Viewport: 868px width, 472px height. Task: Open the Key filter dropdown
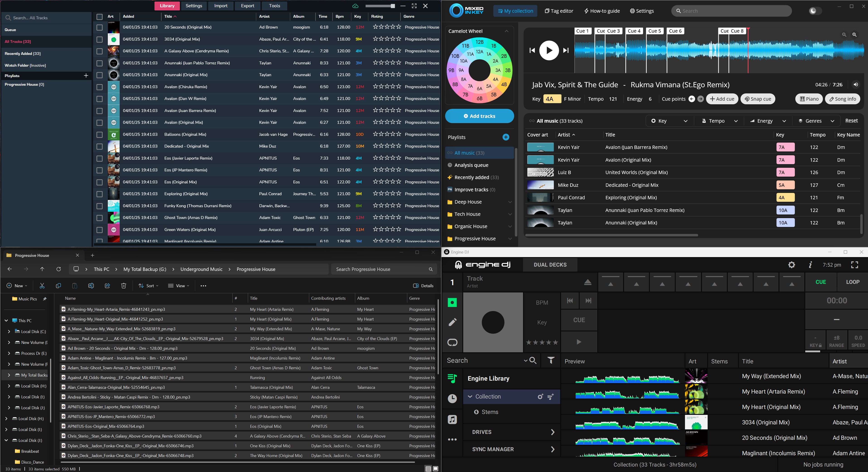click(x=670, y=121)
